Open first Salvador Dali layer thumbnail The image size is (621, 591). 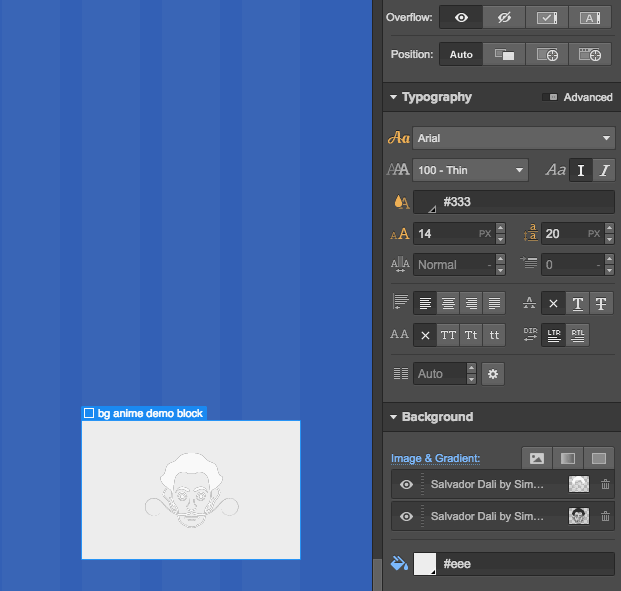point(579,484)
